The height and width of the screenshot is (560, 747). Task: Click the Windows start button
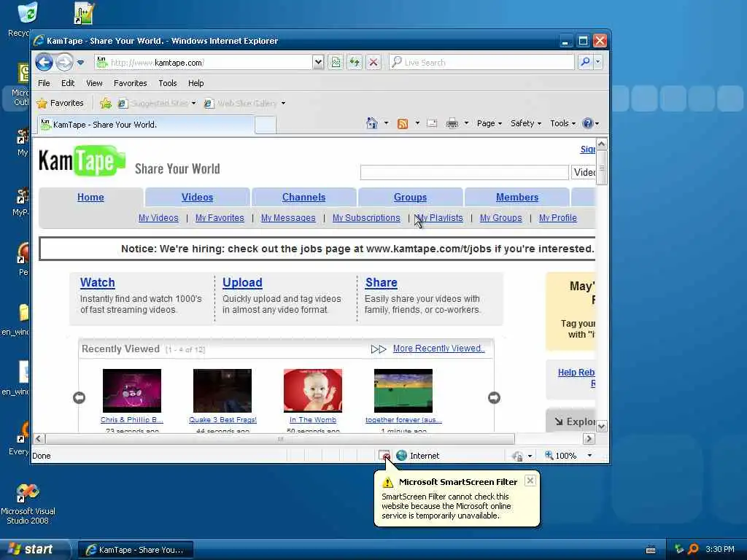(34, 550)
